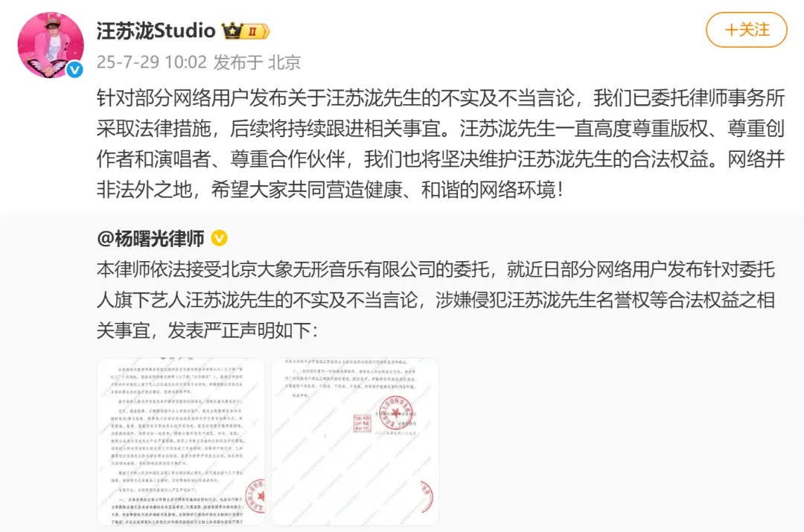
Task: Click the main post text starting 针对部分网络用户
Action: [x=441, y=144]
